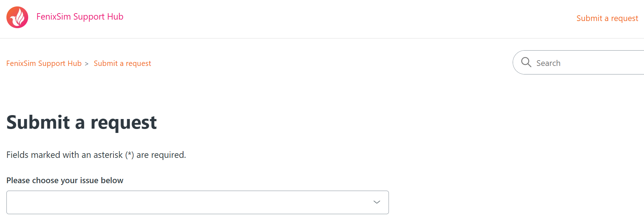644x222 pixels.
Task: Open "Submit a request" in the top header
Action: click(607, 18)
